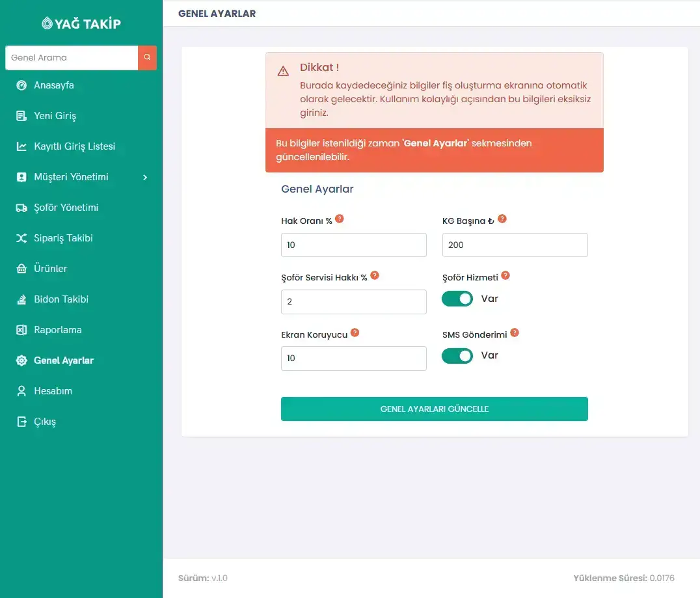Viewport: 700px width, 598px height.
Task: Click help icon beside Ekran Koruyucu
Action: (355, 333)
